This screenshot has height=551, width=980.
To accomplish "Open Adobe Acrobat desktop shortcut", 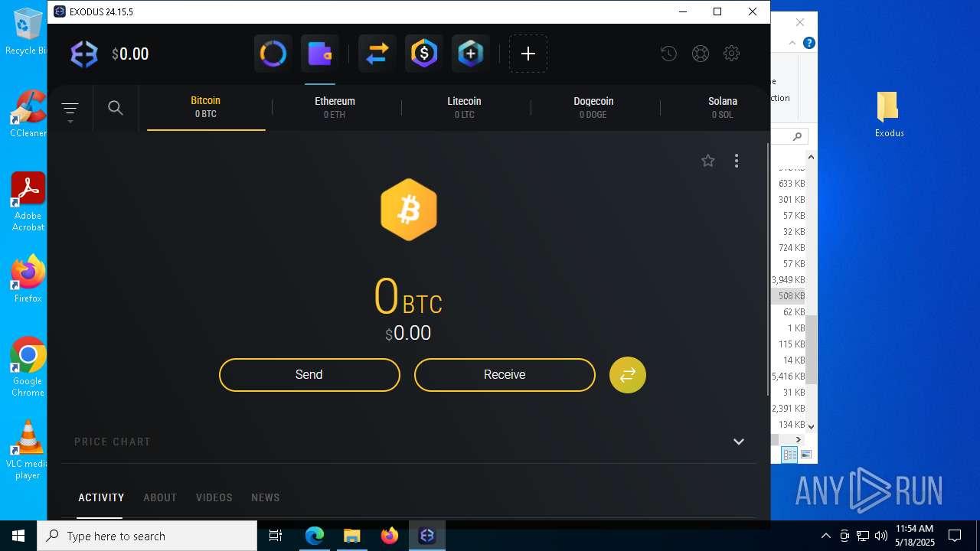I will coord(28,201).
